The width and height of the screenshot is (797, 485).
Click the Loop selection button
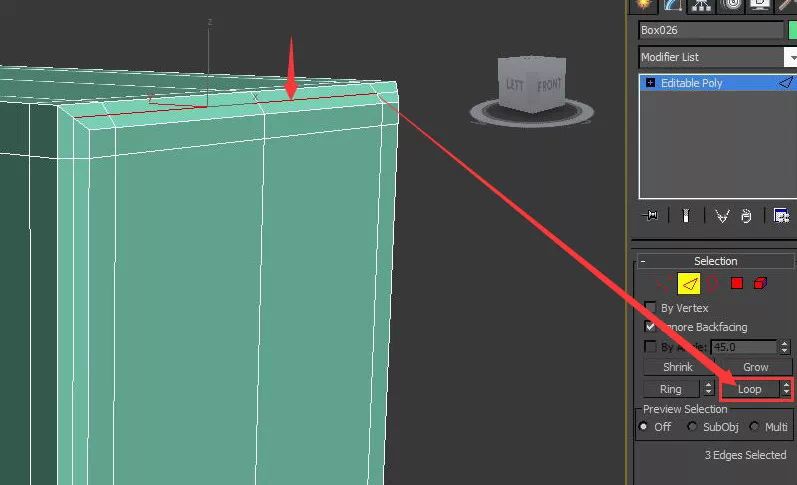pos(749,389)
